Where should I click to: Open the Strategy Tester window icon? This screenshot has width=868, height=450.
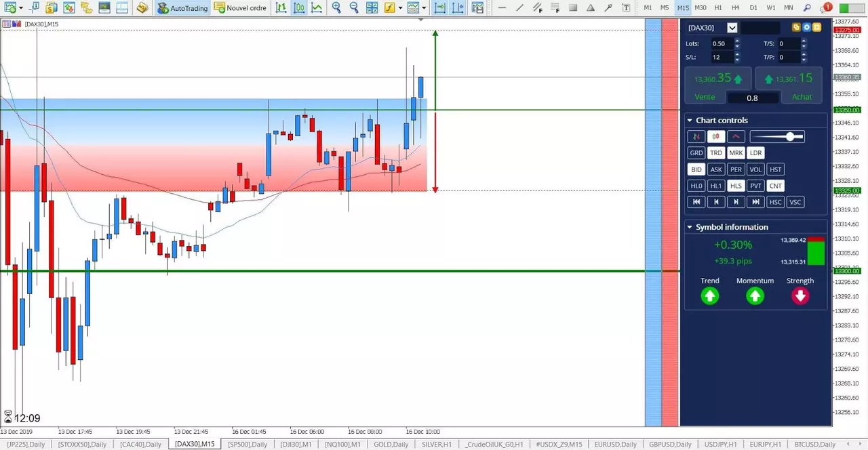121,8
